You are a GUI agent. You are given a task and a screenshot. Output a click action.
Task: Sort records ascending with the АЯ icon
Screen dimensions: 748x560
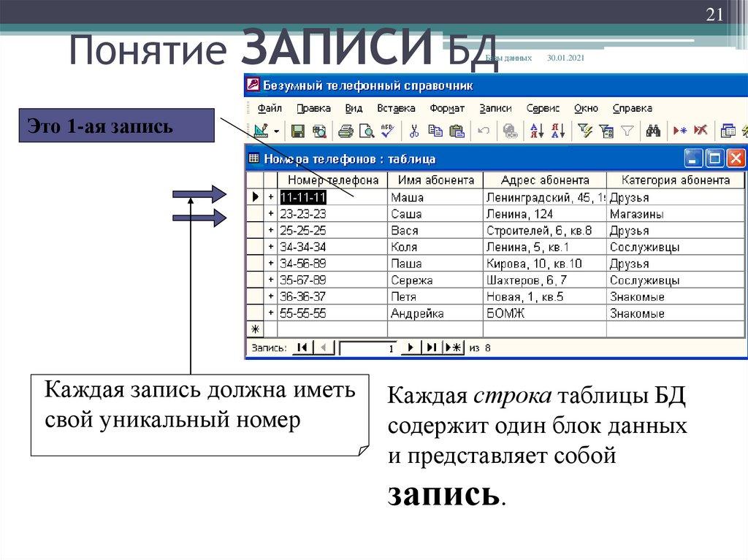pos(536,131)
